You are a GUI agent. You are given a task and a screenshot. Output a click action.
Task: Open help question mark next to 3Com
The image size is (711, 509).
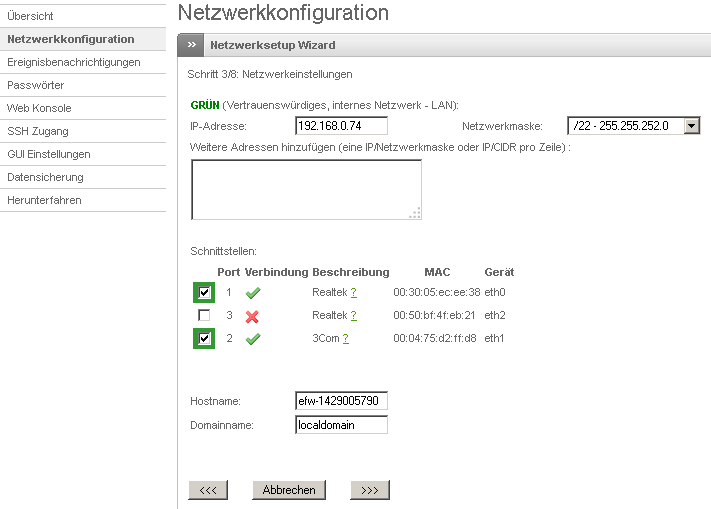click(x=345, y=339)
